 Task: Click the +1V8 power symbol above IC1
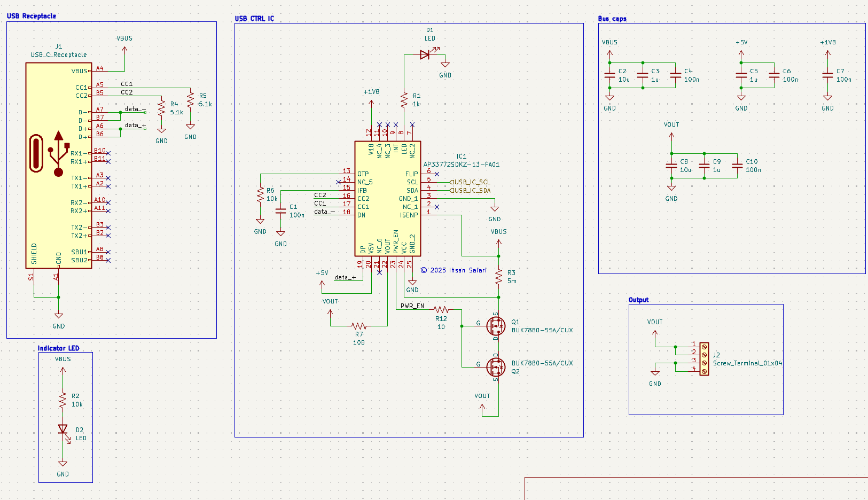click(x=371, y=98)
